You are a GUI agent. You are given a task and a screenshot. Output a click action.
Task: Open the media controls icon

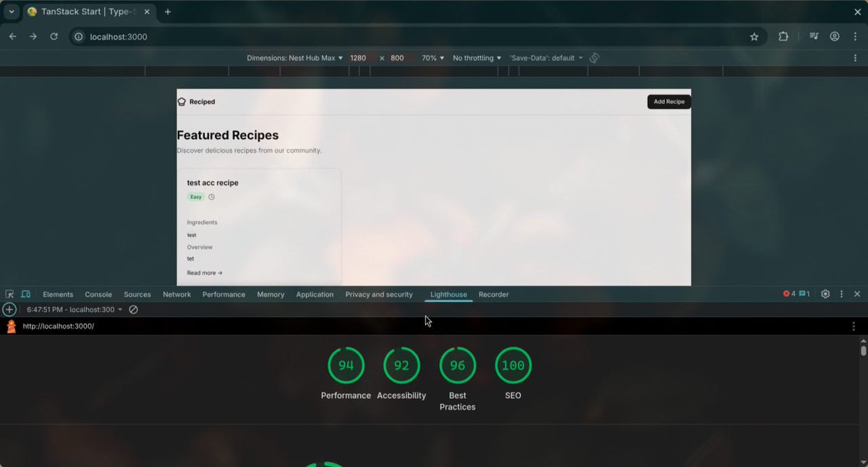[814, 36]
